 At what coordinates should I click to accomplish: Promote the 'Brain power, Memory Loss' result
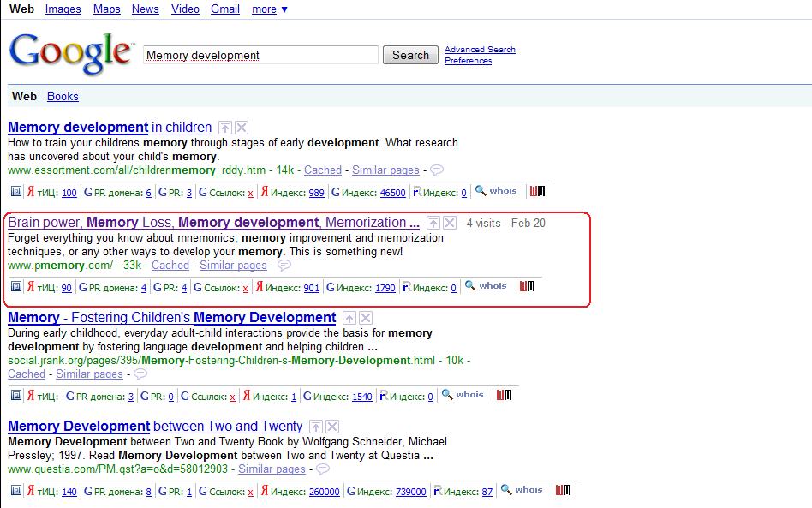coord(433,223)
